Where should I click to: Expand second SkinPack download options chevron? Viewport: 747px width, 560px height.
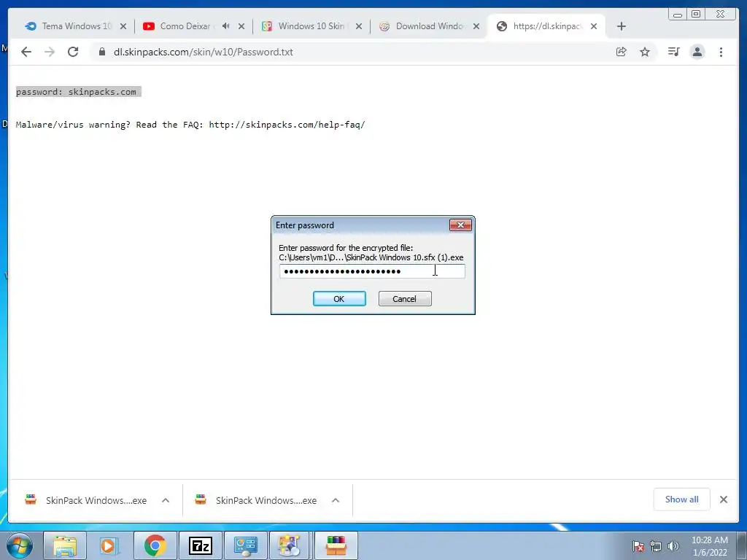click(x=336, y=500)
